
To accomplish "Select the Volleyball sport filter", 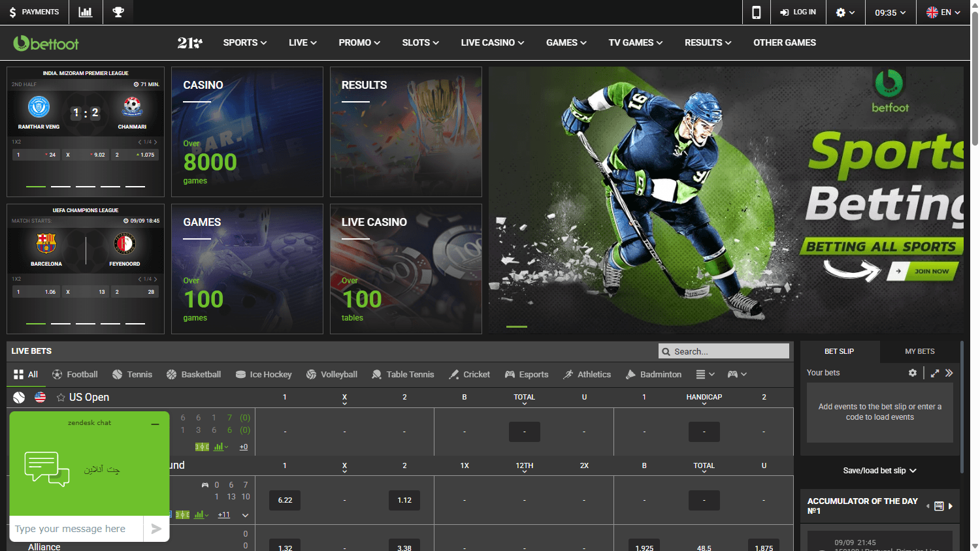I will pos(332,375).
